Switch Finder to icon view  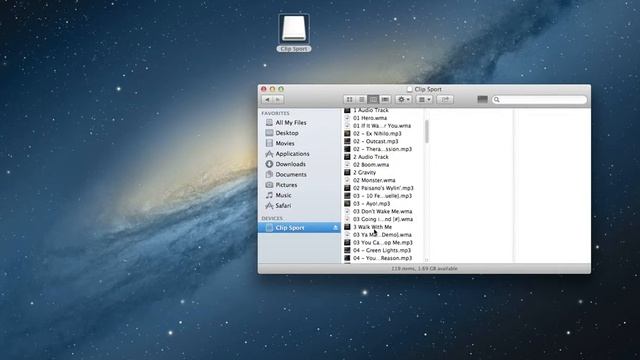[349, 100]
